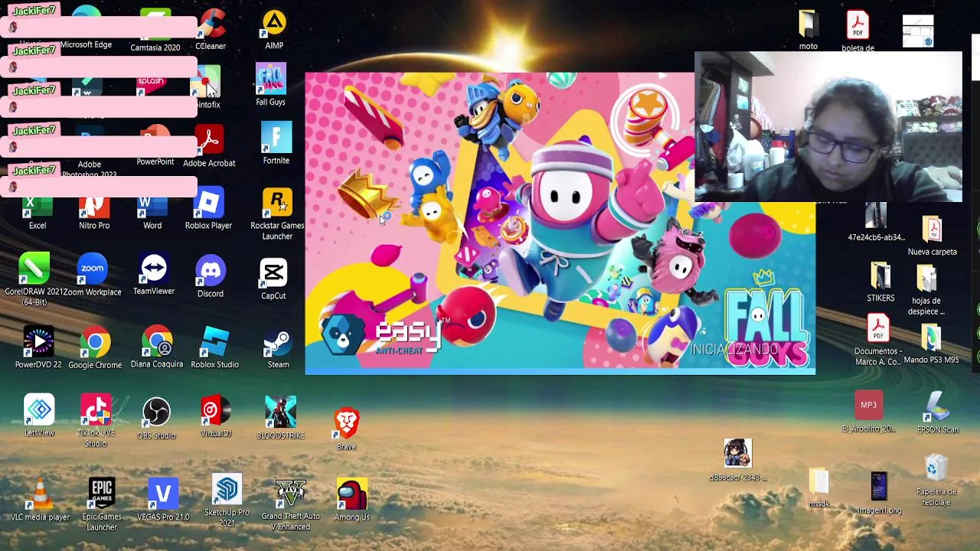Screen dimensions: 980x551
Task: Open Epic Games Launcher icon
Action: coord(102,505)
